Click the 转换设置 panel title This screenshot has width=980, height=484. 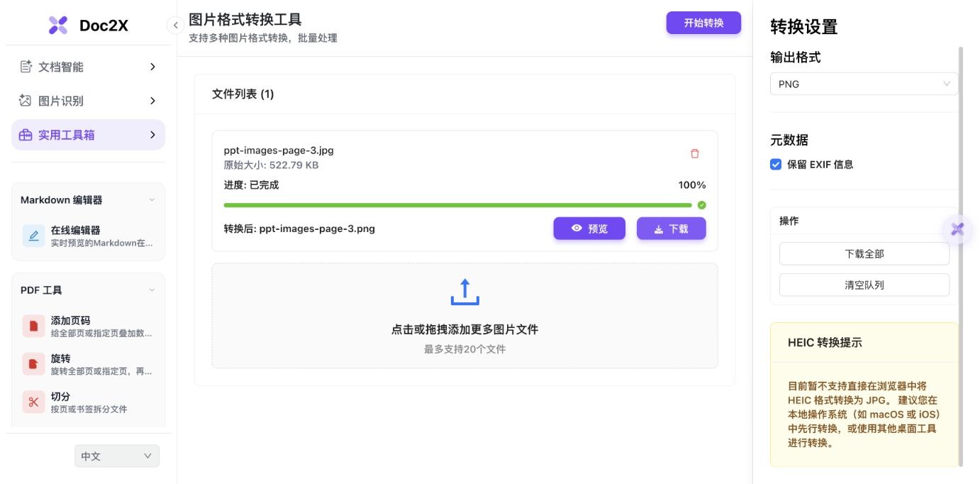804,27
